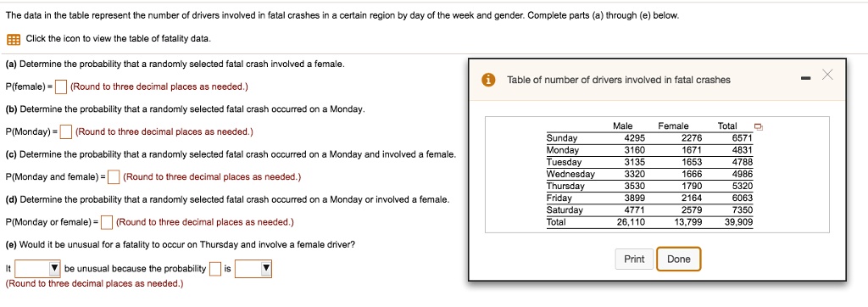
Task: Select the Tuesday row label
Action: click(564, 162)
